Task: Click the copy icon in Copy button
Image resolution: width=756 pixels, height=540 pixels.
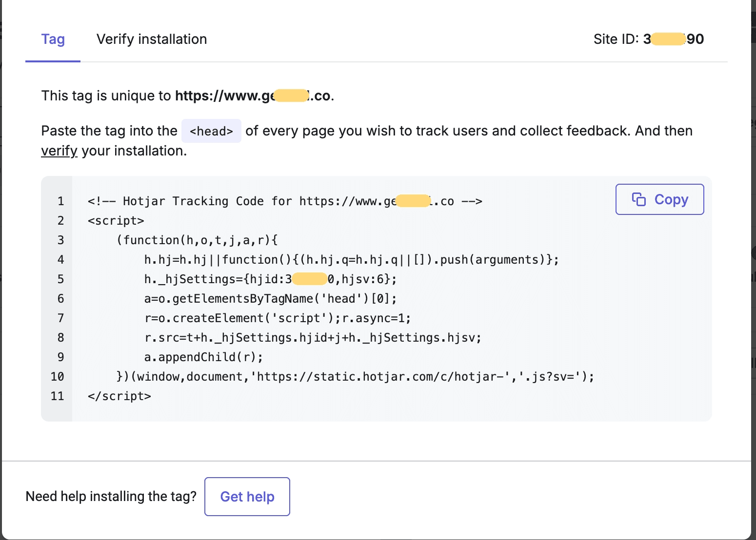Action: 639,199
